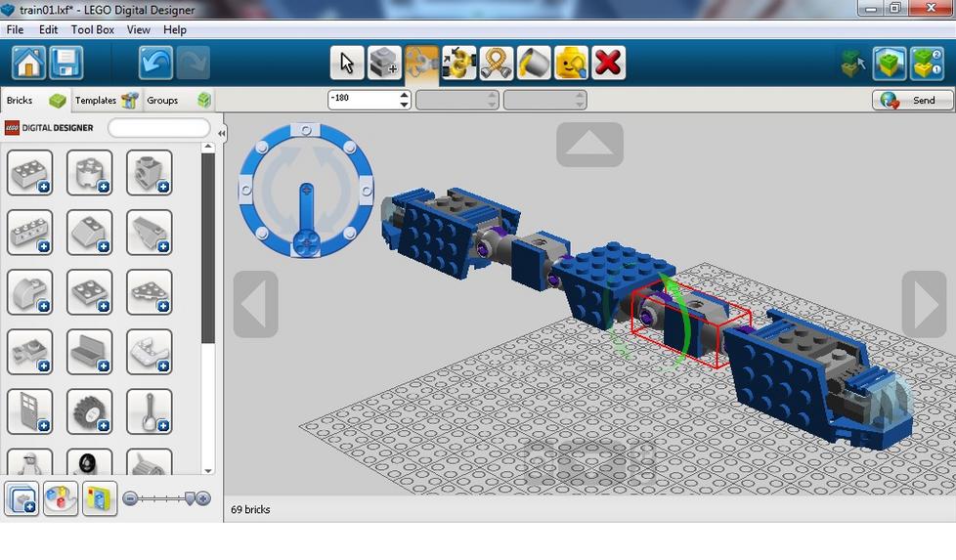Toggle the filter bricks by color button
Screen dimensions: 956x560
point(61,498)
